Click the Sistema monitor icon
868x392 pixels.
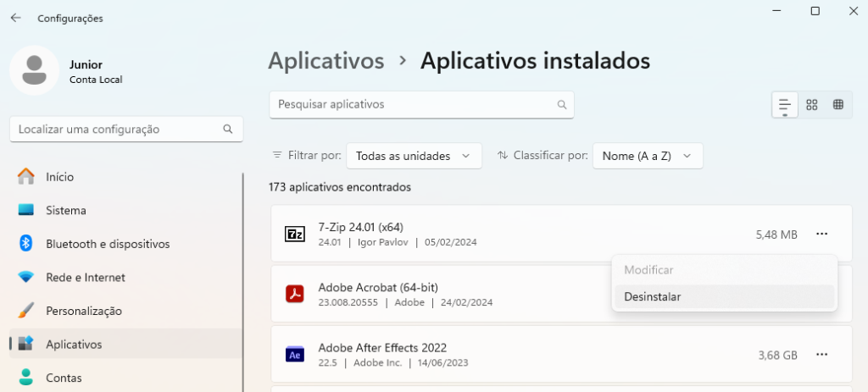(x=26, y=210)
